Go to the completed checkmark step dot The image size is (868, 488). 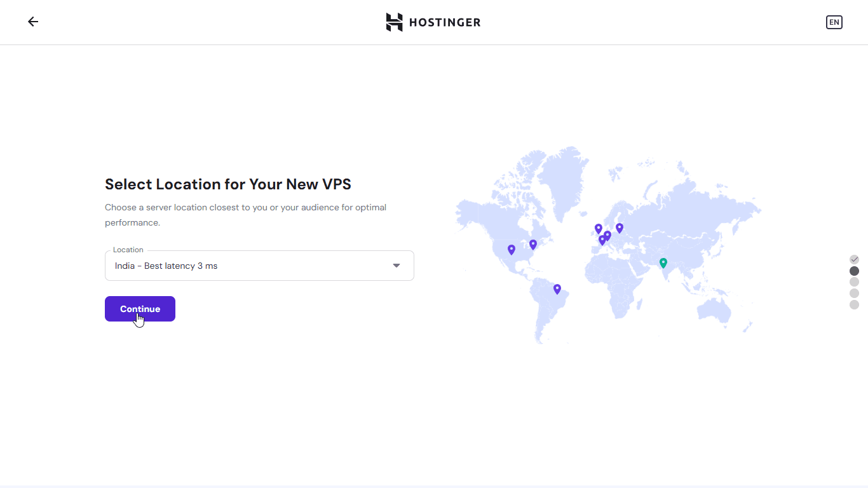pyautogui.click(x=854, y=259)
